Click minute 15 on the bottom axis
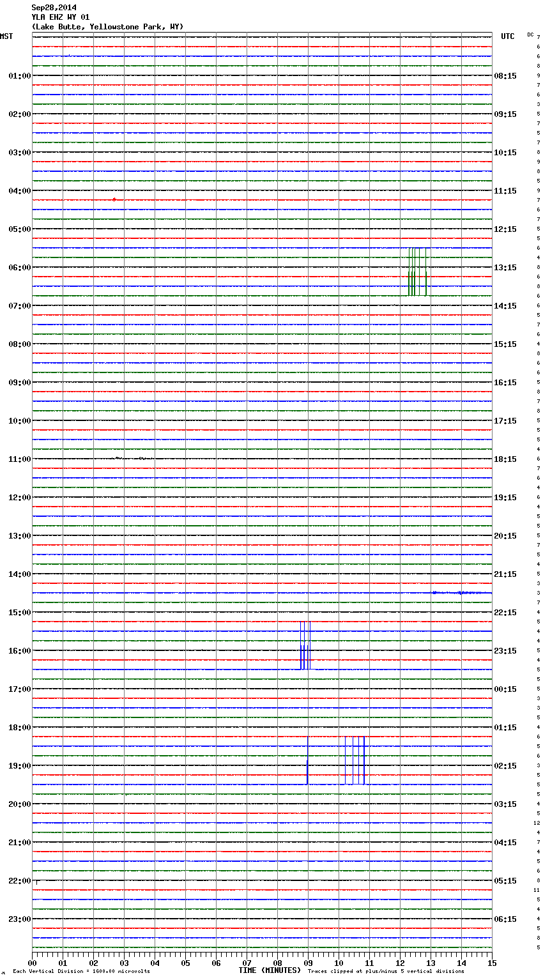Viewport: 543px width, 980px height. pos(492,963)
